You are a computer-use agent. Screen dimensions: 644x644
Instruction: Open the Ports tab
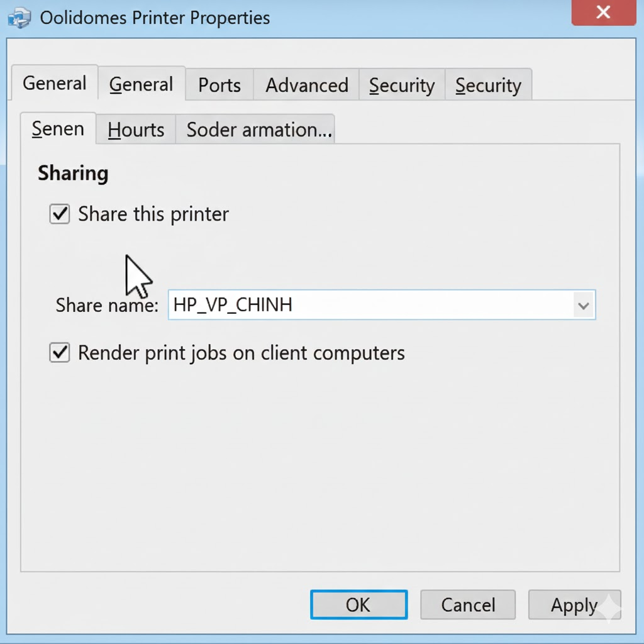point(219,86)
